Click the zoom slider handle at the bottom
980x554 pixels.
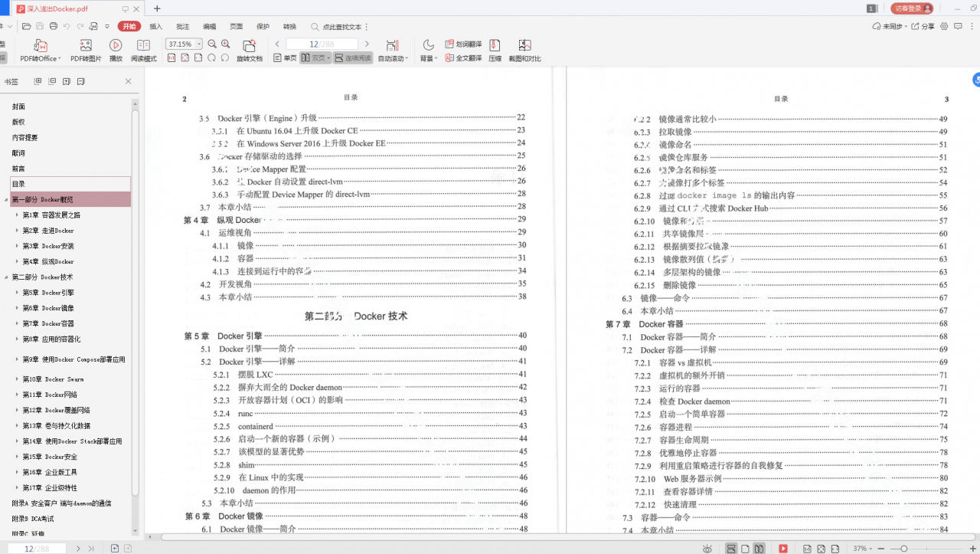[x=904, y=547]
